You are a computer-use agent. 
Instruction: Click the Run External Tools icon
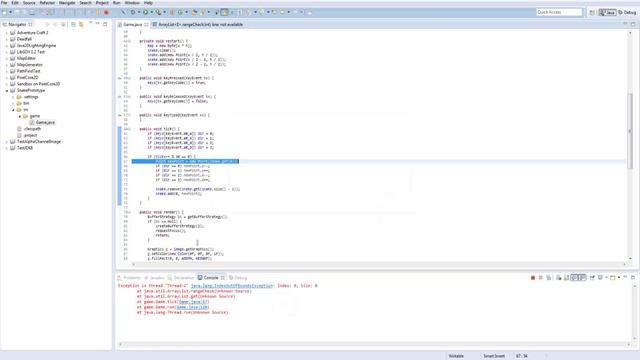(x=158, y=12)
